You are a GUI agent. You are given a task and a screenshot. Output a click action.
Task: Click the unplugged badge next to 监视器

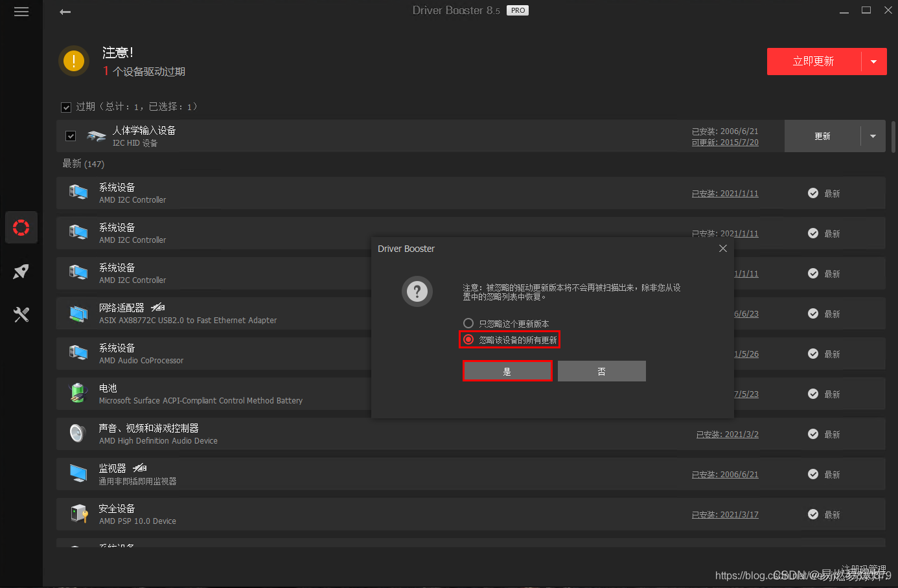[x=140, y=468]
